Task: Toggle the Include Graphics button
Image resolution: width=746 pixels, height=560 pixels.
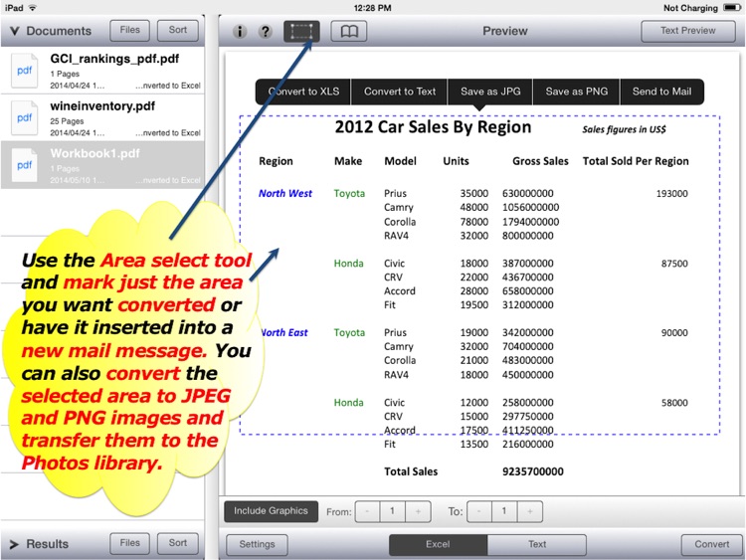Action: [x=271, y=511]
